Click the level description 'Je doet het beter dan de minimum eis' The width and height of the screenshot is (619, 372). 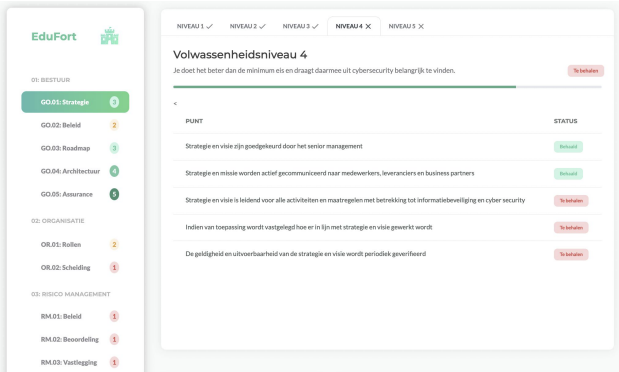(x=314, y=70)
